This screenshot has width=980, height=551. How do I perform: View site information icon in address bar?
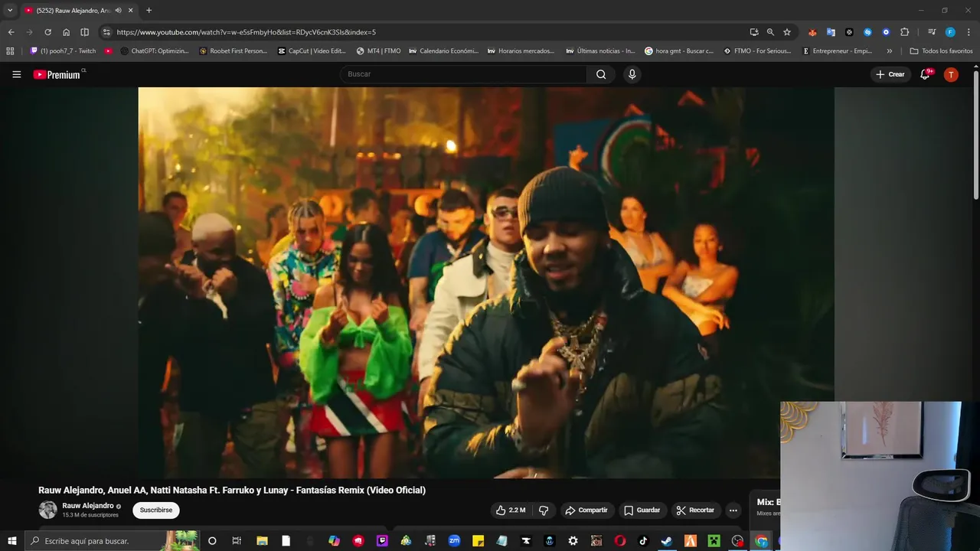(106, 32)
